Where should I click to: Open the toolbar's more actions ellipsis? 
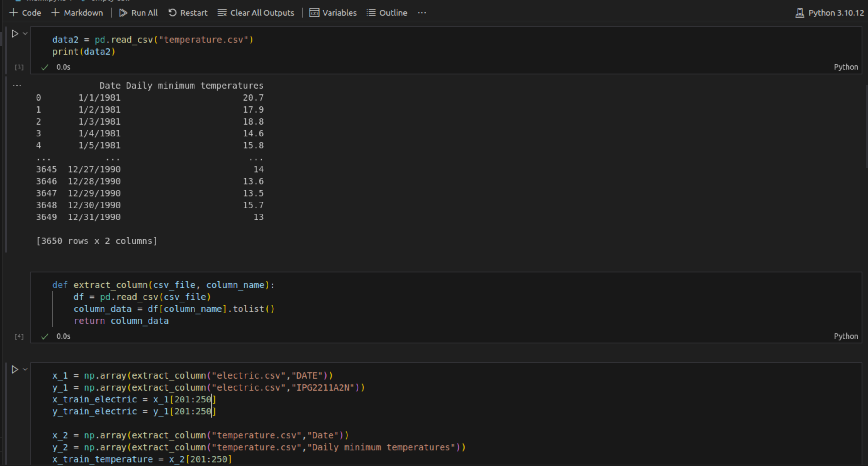[x=421, y=13]
